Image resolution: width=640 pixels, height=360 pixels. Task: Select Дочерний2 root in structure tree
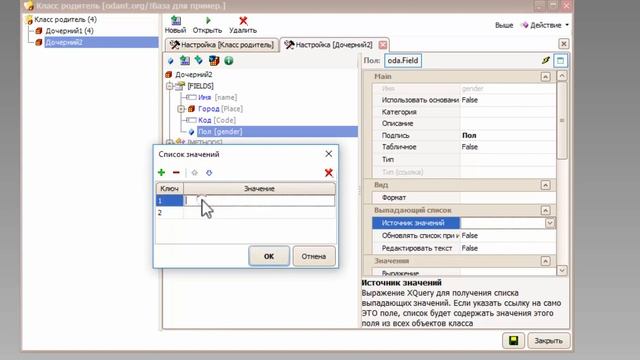click(x=193, y=75)
